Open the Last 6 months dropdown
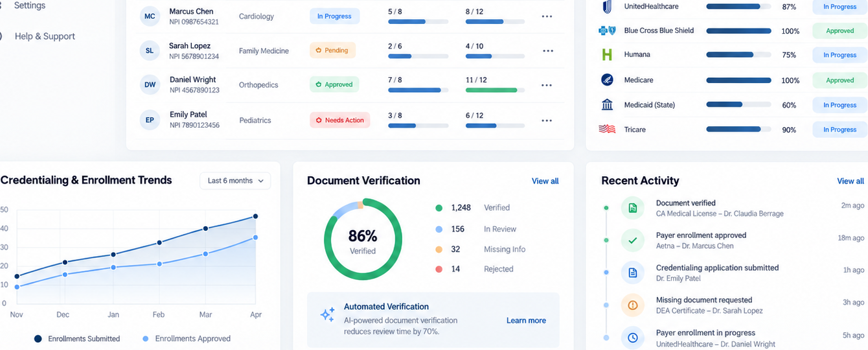Image resolution: width=868 pixels, height=350 pixels. click(x=235, y=181)
